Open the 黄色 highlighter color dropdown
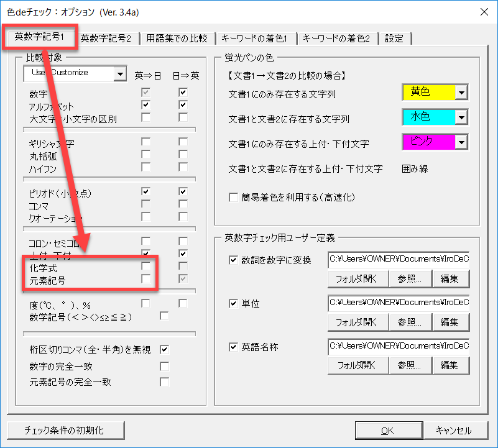Image resolution: width=498 pixels, height=448 pixels. (x=461, y=93)
